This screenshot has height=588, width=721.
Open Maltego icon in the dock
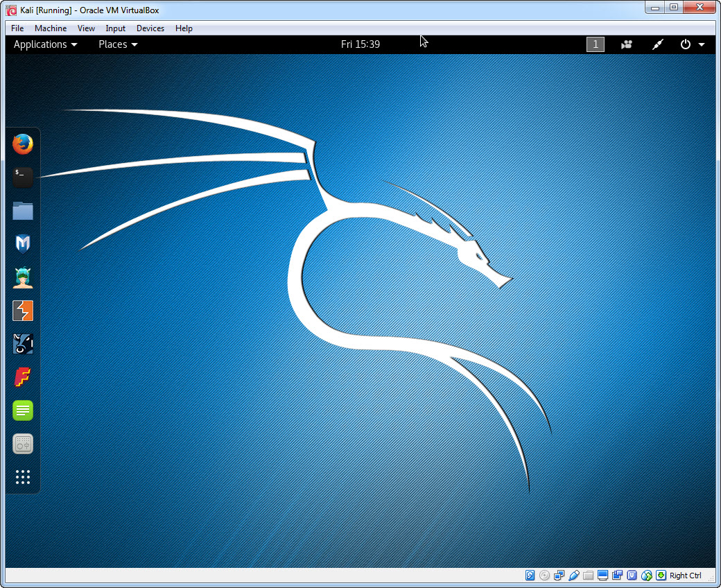point(22,344)
